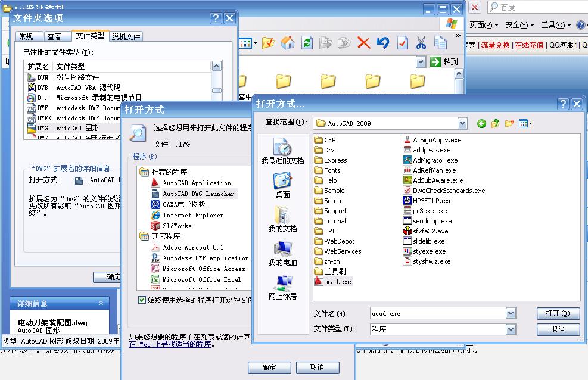
Task: Select AcSignApply.exe file
Action: (x=433, y=140)
